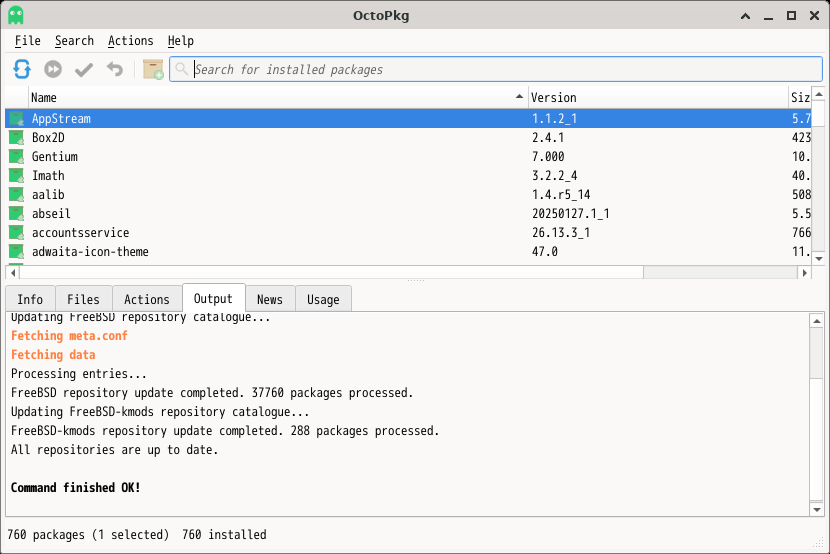Click the remote package search box icon
The height and width of the screenshot is (554, 830).
[153, 69]
